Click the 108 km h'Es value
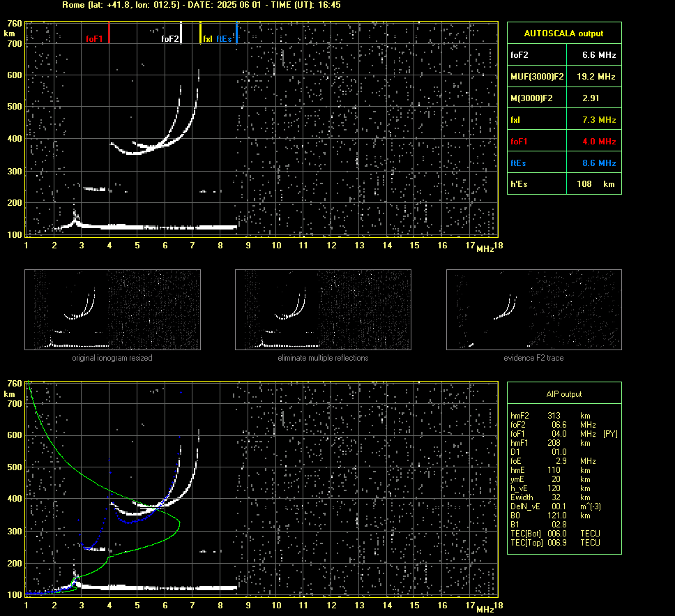The width and height of the screenshot is (675, 616). (596, 184)
